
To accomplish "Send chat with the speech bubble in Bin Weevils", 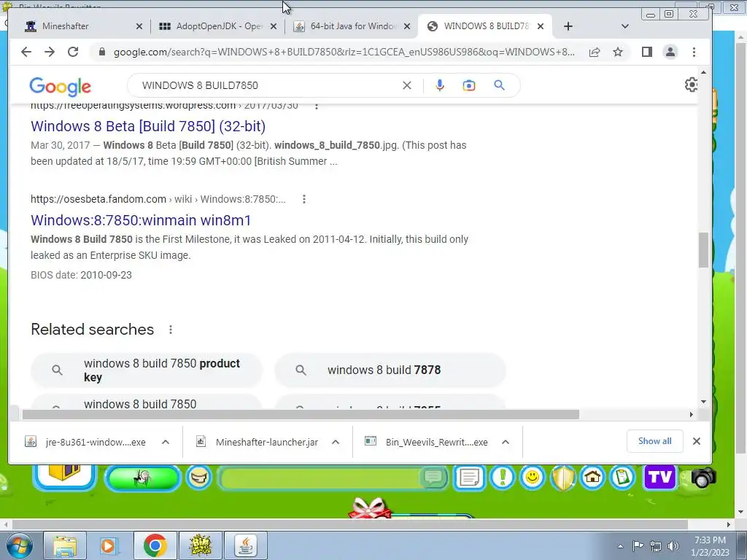I will point(433,477).
